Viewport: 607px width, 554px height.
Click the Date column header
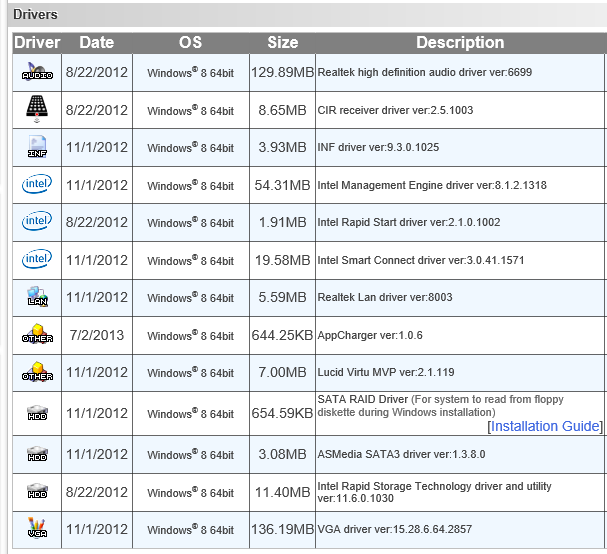tap(97, 42)
